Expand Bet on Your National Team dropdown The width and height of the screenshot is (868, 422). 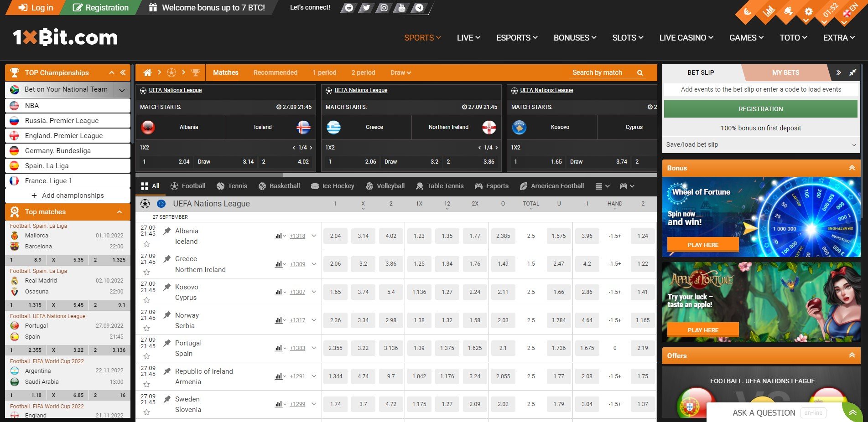pyautogui.click(x=122, y=90)
